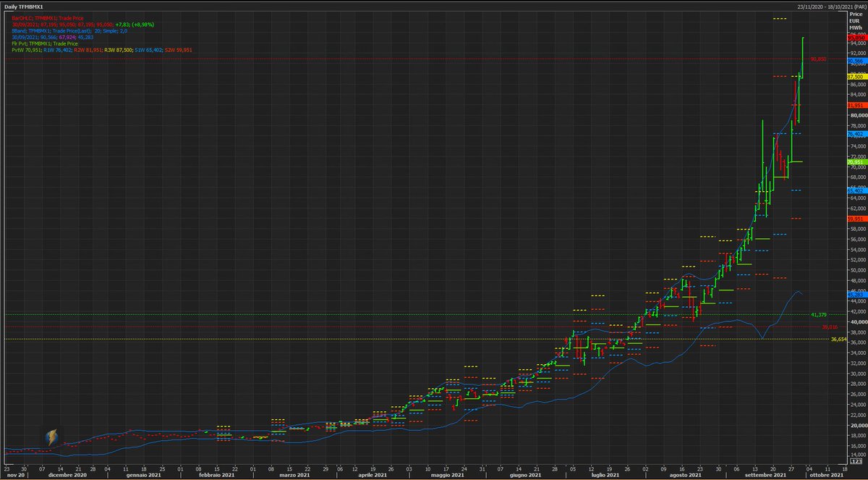Click 'agosto 2021' on the time axis
868x480 pixels.
pyautogui.click(x=684, y=474)
